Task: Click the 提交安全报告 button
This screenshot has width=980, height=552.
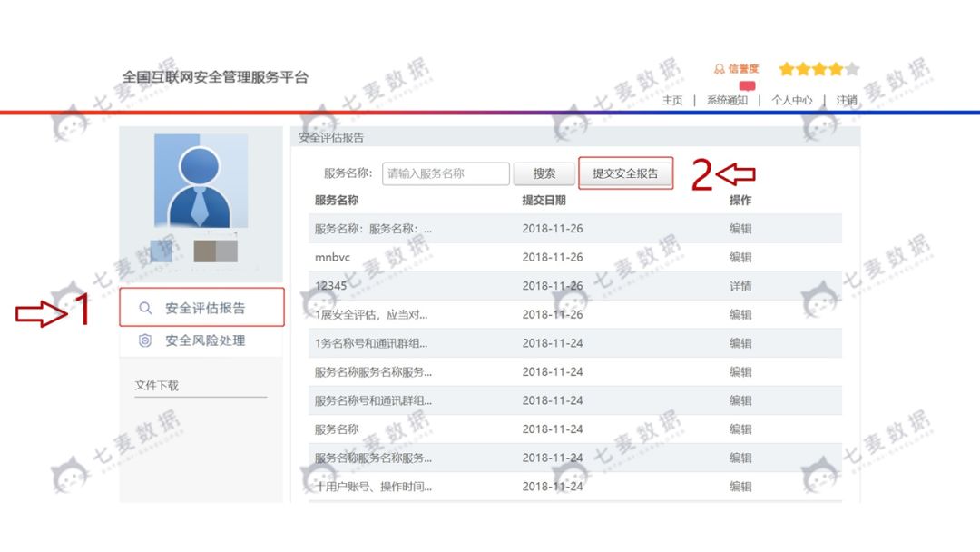Action: coord(625,173)
